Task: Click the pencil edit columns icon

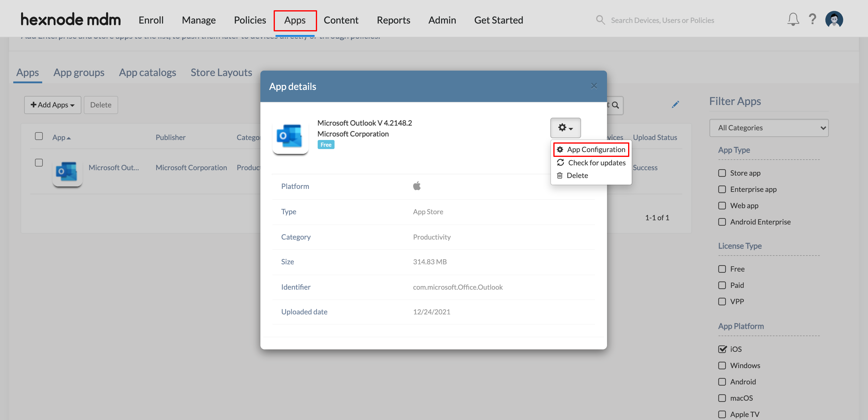Action: pyautogui.click(x=675, y=105)
